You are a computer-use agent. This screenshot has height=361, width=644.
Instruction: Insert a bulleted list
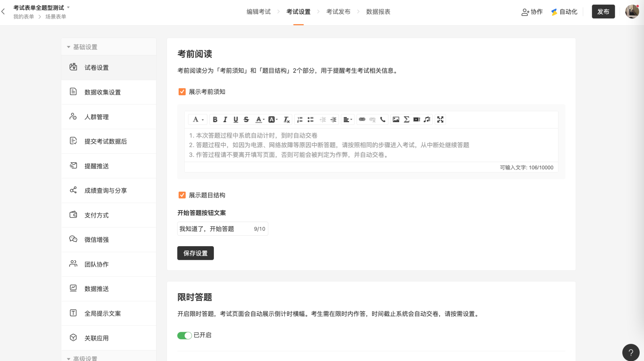click(x=310, y=119)
